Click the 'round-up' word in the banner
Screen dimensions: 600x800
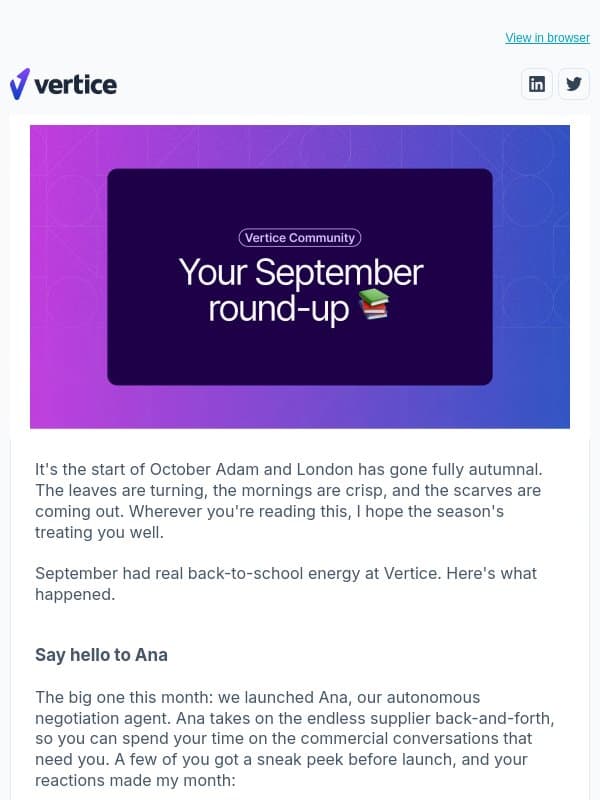coord(279,309)
